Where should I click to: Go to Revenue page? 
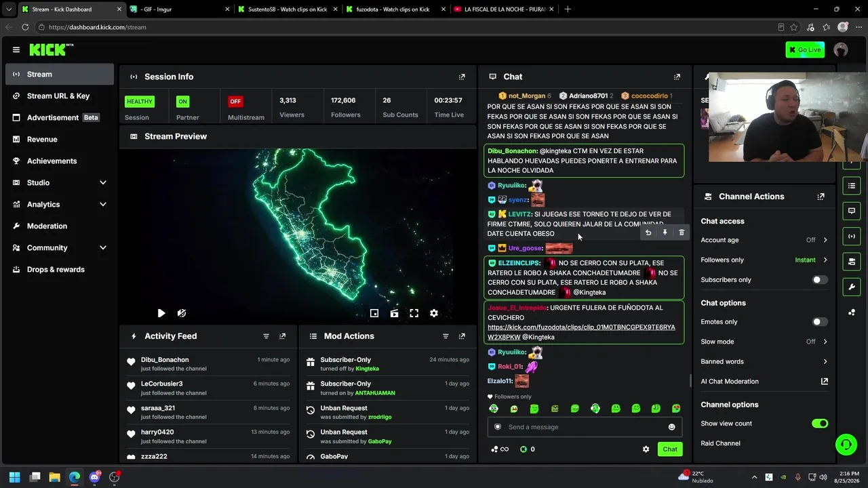[60, 140]
